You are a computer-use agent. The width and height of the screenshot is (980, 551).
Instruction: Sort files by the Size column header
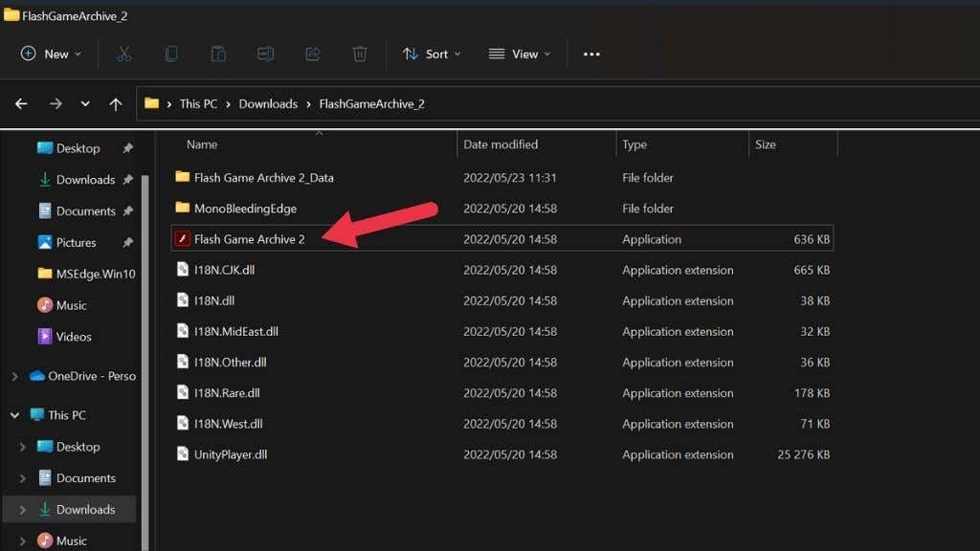pyautogui.click(x=766, y=144)
